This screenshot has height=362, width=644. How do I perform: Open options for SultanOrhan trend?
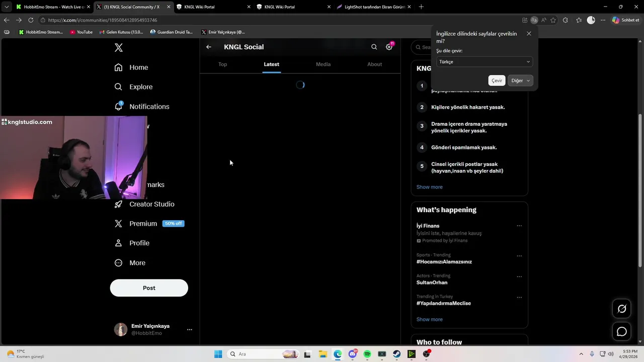click(519, 277)
